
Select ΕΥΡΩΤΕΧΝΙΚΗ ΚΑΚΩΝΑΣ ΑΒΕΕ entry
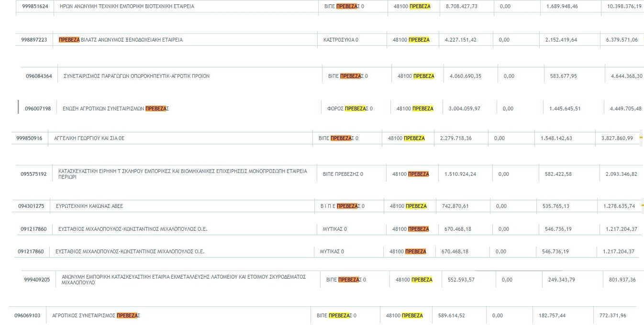(x=89, y=206)
